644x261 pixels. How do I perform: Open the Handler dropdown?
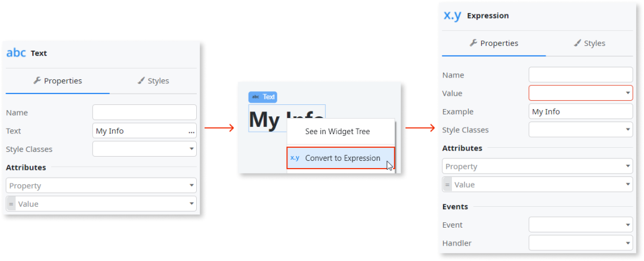[580, 243]
